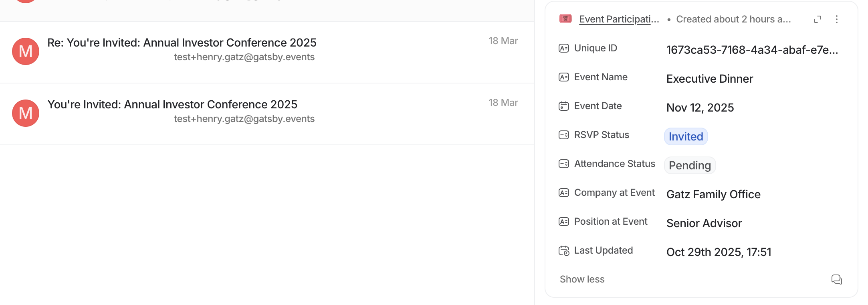Expand the record into full view
868x305 pixels.
point(818,19)
